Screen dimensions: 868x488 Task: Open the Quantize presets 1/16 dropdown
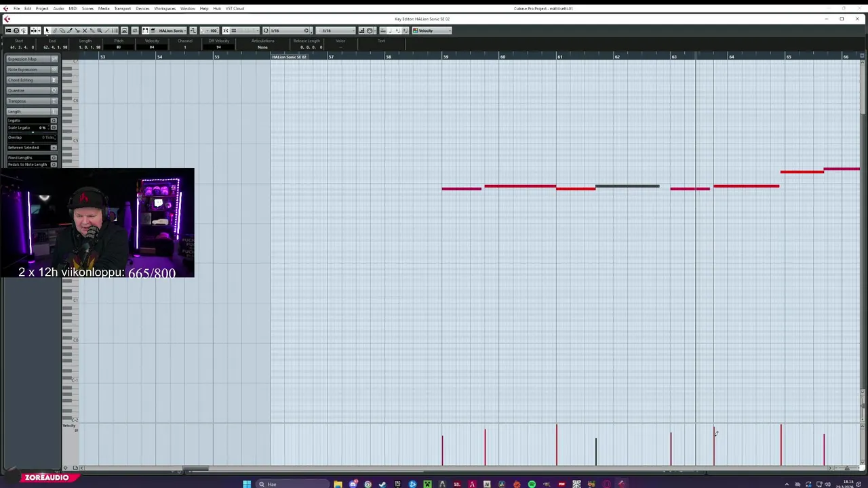pyautogui.click(x=291, y=30)
